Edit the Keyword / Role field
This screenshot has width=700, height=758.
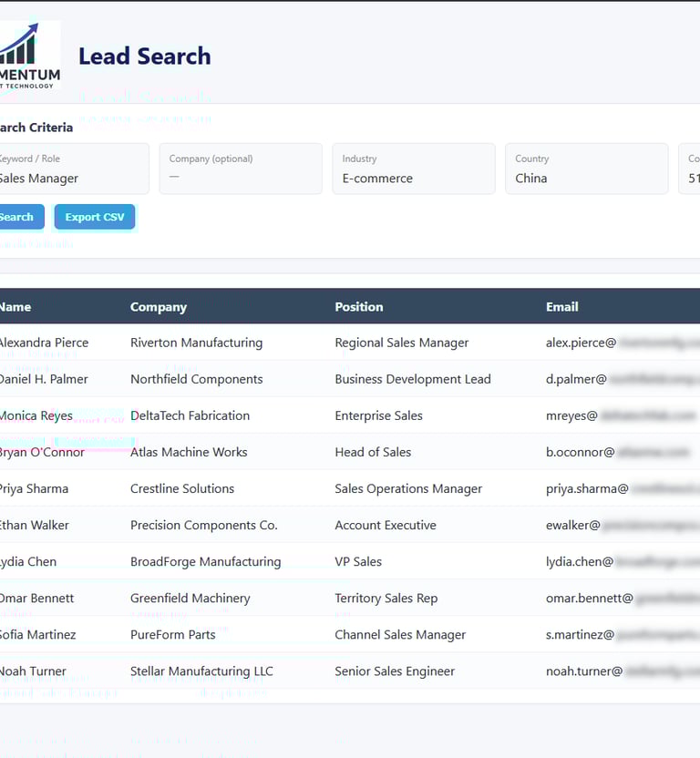pyautogui.click(x=74, y=169)
